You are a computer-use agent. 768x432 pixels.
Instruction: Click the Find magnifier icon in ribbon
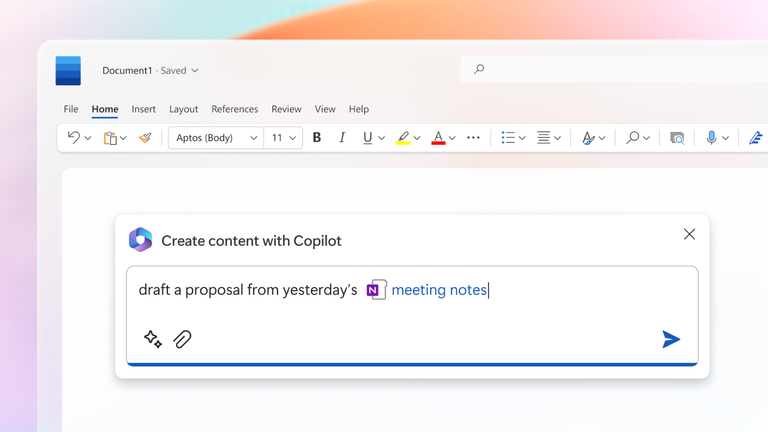pyautogui.click(x=632, y=138)
